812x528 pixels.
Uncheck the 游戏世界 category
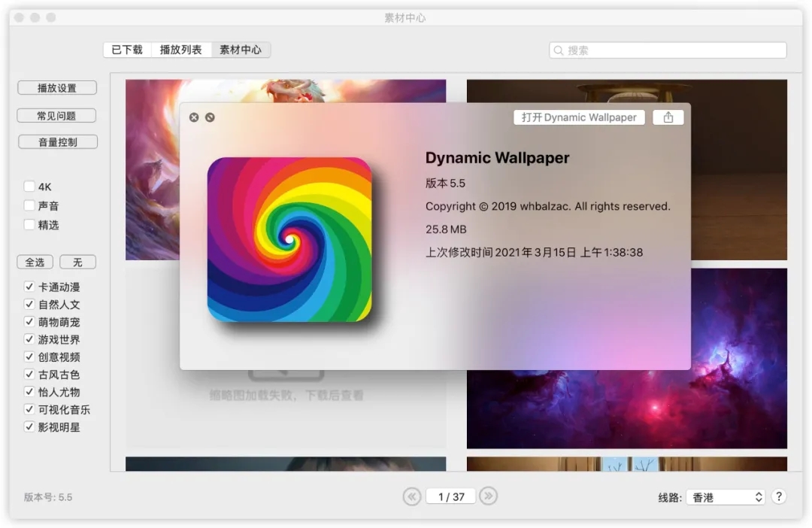[29, 339]
